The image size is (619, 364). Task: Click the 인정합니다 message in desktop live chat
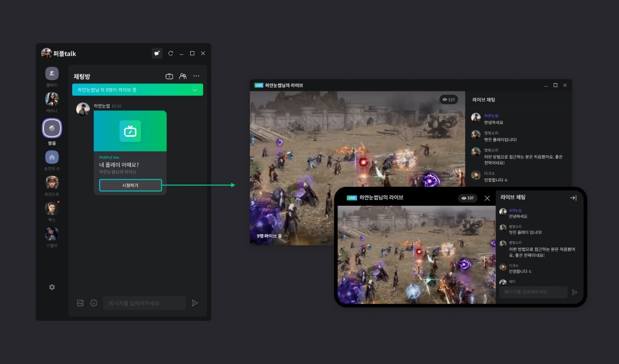496,180
